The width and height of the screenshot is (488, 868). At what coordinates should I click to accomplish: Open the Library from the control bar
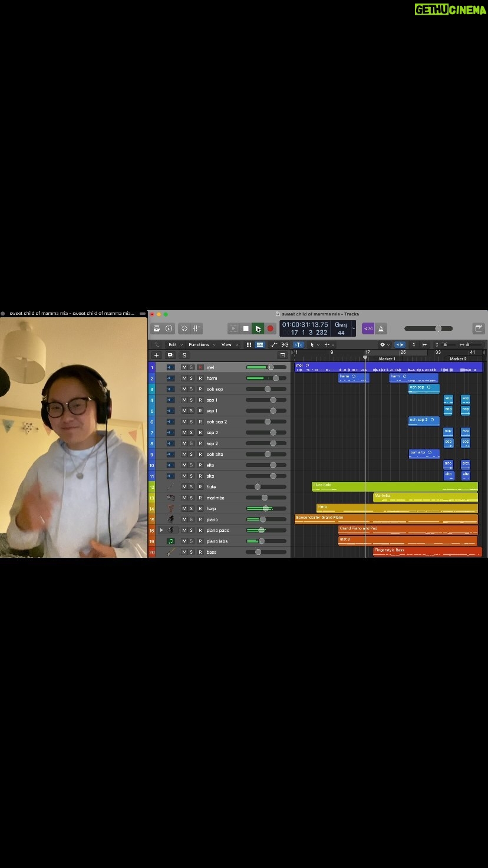pos(156,328)
